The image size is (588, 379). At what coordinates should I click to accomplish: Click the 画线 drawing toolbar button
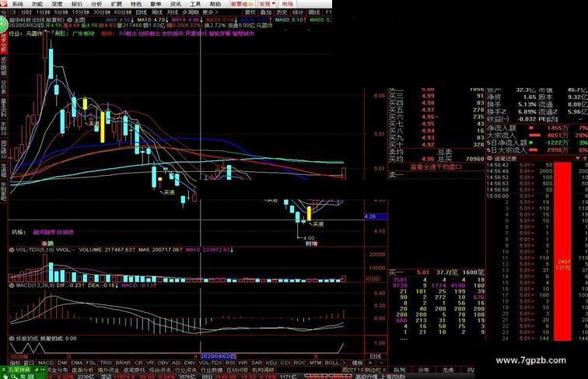coord(314,12)
